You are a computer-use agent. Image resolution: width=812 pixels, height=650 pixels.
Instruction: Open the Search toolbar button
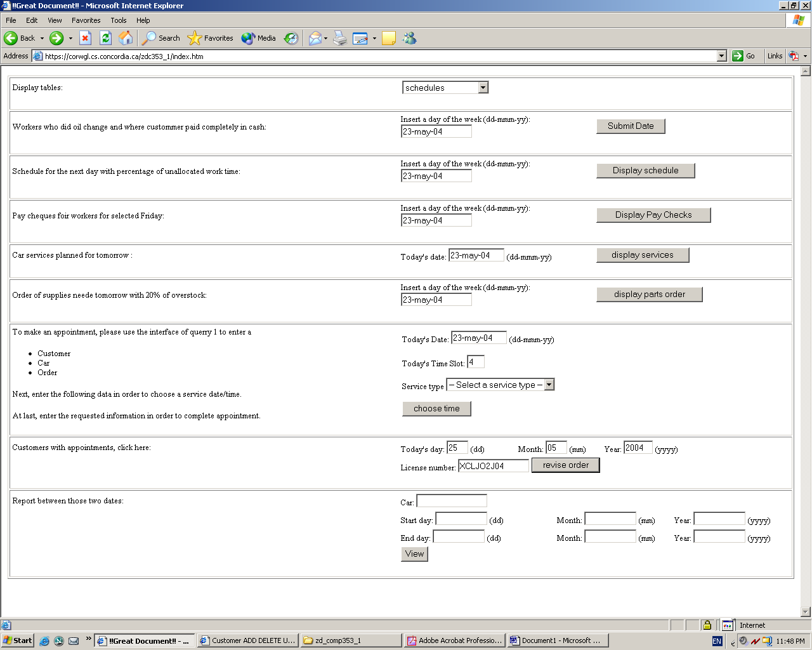point(161,38)
